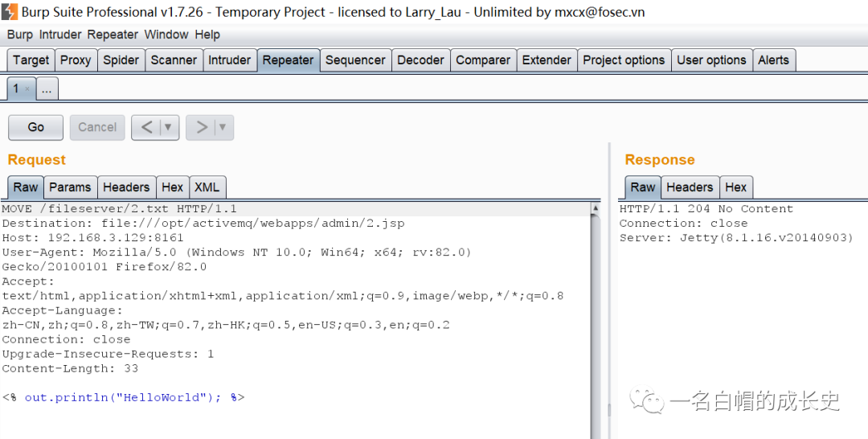The image size is (868, 439).
Task: Select Response Raw tab
Action: [643, 187]
